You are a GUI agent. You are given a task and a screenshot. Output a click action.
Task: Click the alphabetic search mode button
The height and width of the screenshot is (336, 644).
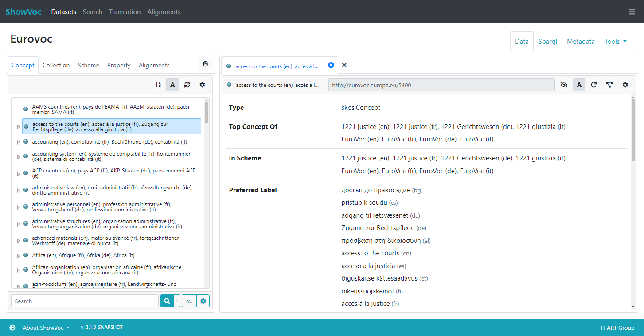coord(189,301)
